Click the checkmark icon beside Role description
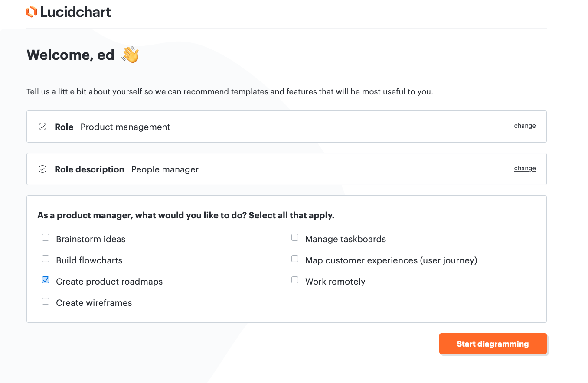 [42, 169]
